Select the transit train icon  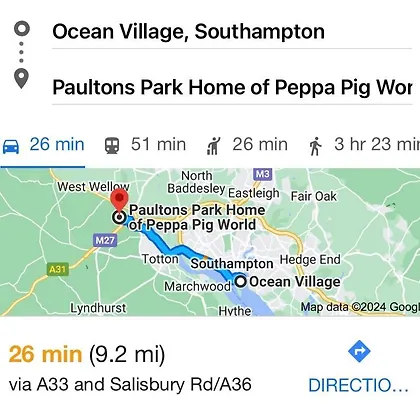(112, 146)
